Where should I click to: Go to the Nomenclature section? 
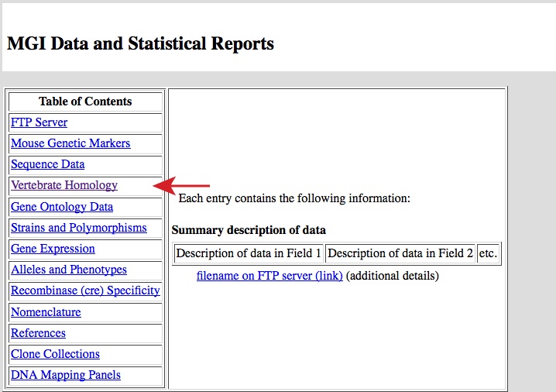(x=46, y=312)
